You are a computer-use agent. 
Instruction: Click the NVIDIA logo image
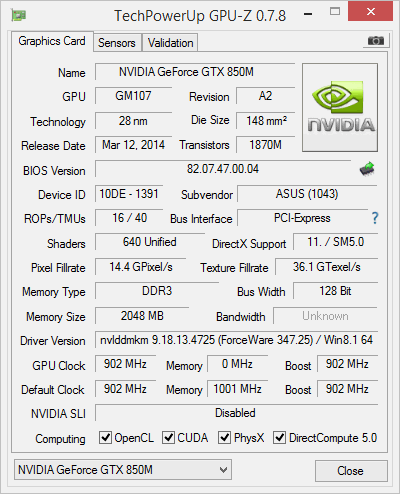point(340,107)
